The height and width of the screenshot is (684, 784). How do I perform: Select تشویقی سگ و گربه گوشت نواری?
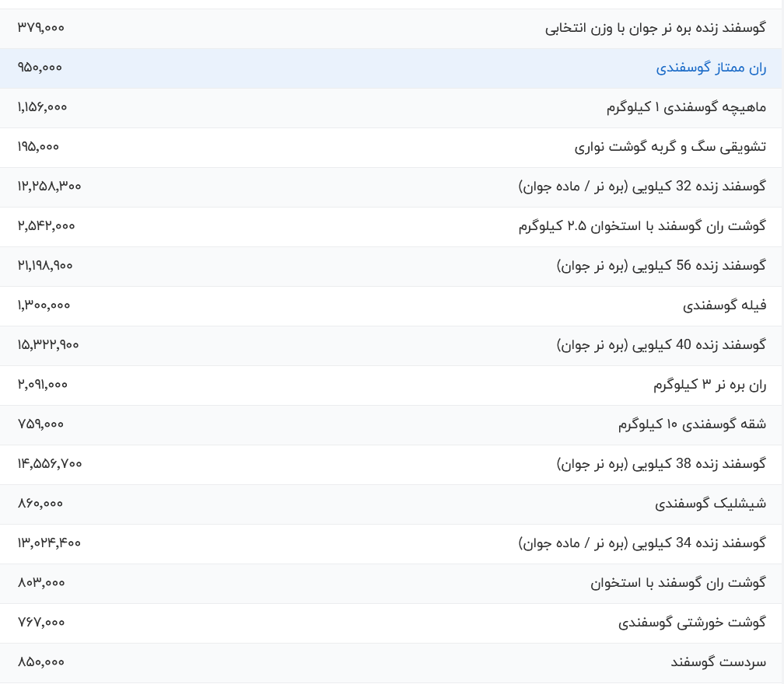tap(670, 148)
